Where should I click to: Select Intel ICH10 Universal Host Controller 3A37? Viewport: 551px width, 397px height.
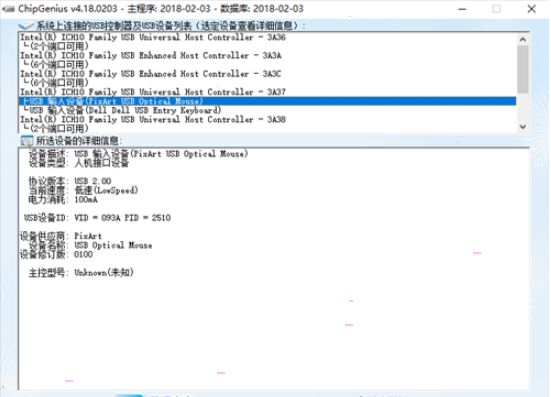click(x=153, y=92)
